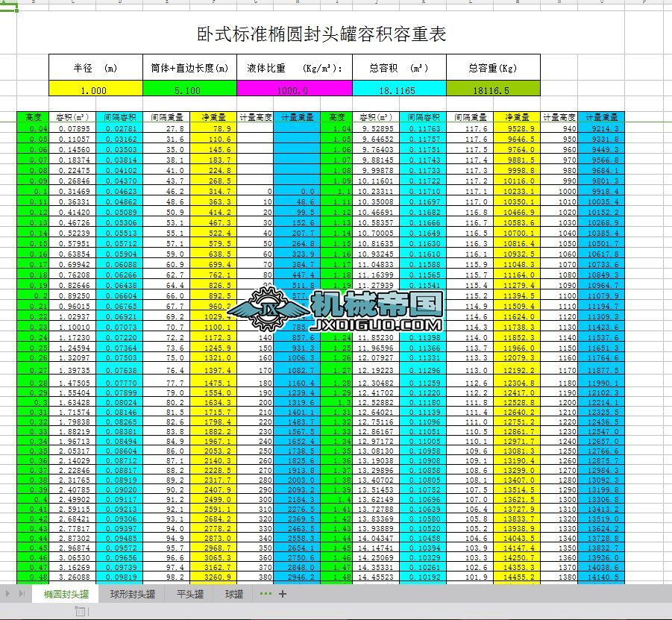This screenshot has width=672, height=620.
Task: Select the 总容积 (m³) header cell
Action: click(x=400, y=67)
